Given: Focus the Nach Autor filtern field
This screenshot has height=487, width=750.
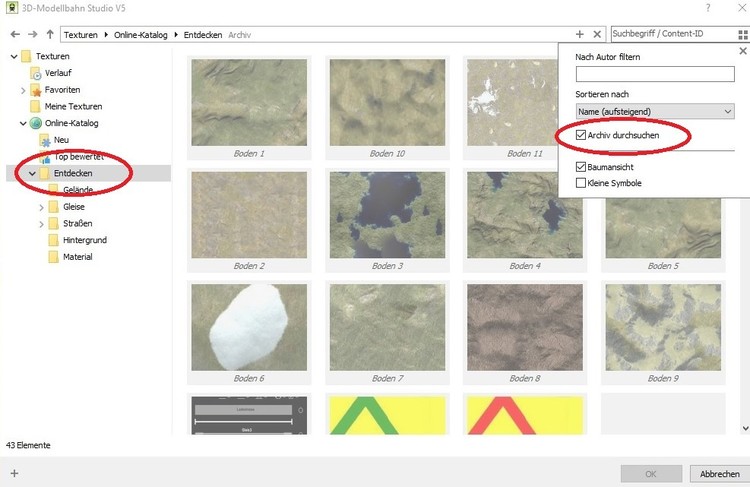Looking at the screenshot, I should coord(655,74).
